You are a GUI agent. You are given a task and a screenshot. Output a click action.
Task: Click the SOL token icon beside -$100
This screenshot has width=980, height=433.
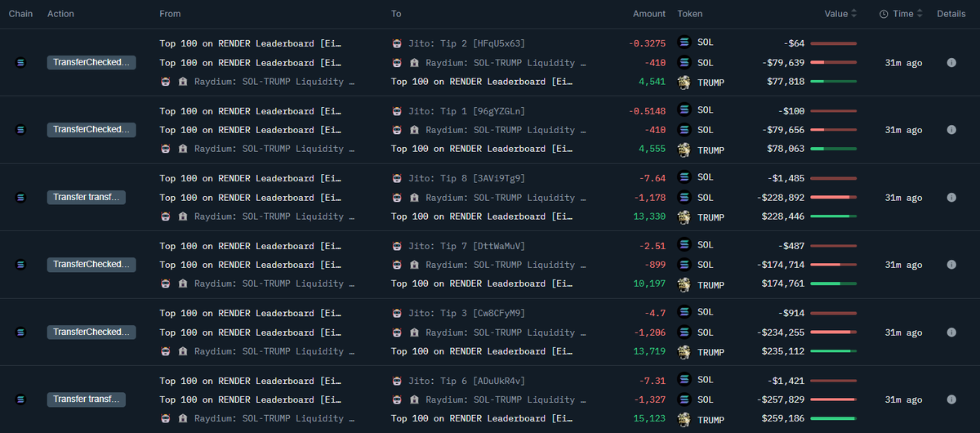coord(684,110)
